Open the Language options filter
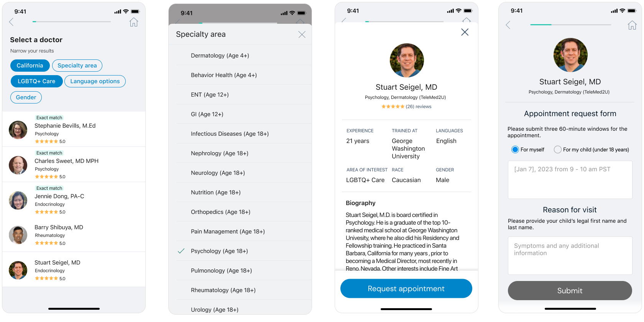Screen dimensions: 644x322 95,81
